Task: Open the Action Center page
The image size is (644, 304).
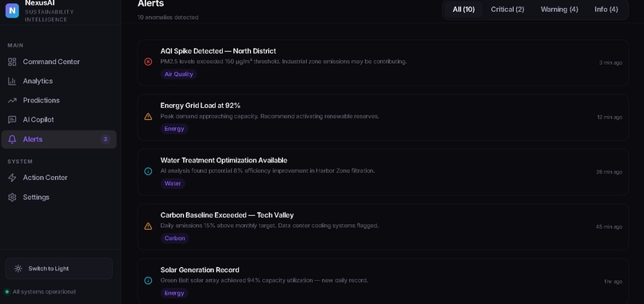Action: coord(59,178)
